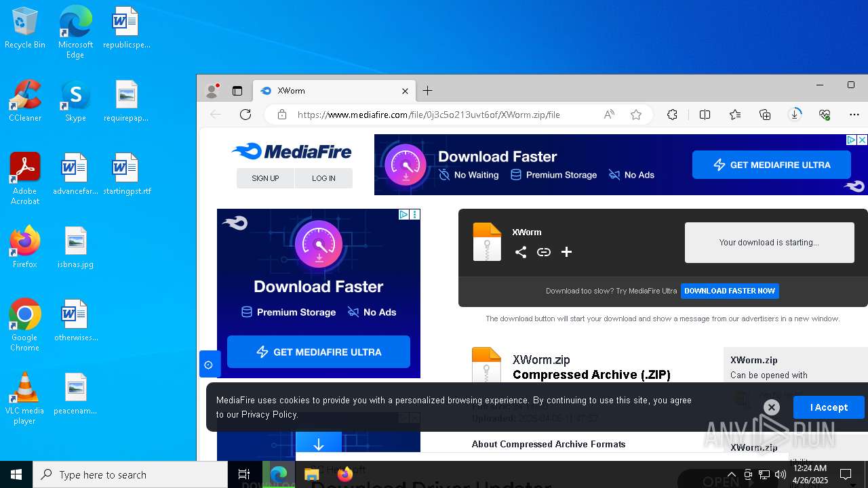Refresh the MediaFire page
Screen dimensions: 868x488
[245, 115]
